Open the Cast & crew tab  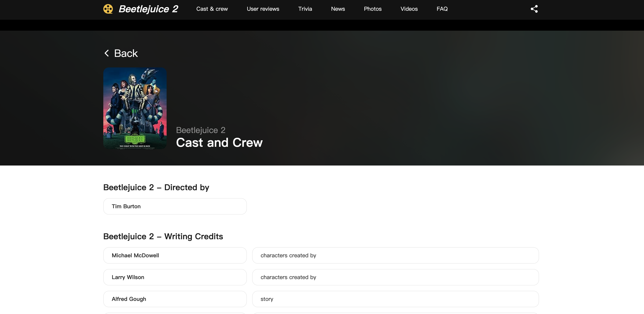click(x=212, y=9)
